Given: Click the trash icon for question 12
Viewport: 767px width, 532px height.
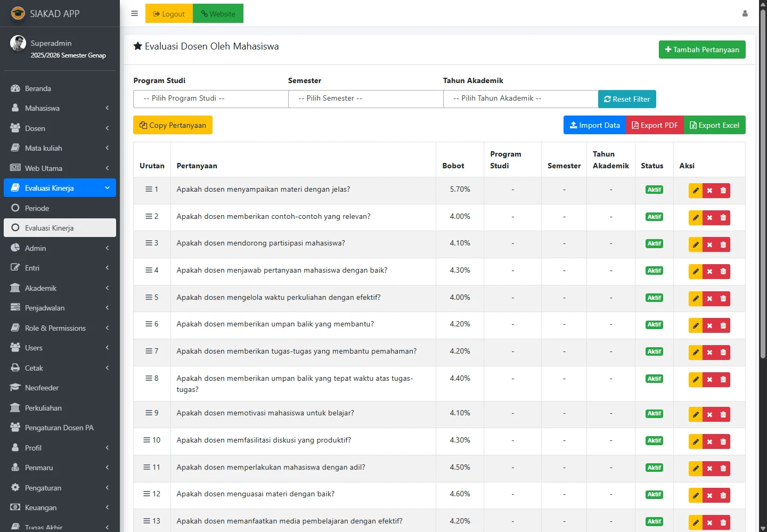Looking at the screenshot, I should point(723,495).
